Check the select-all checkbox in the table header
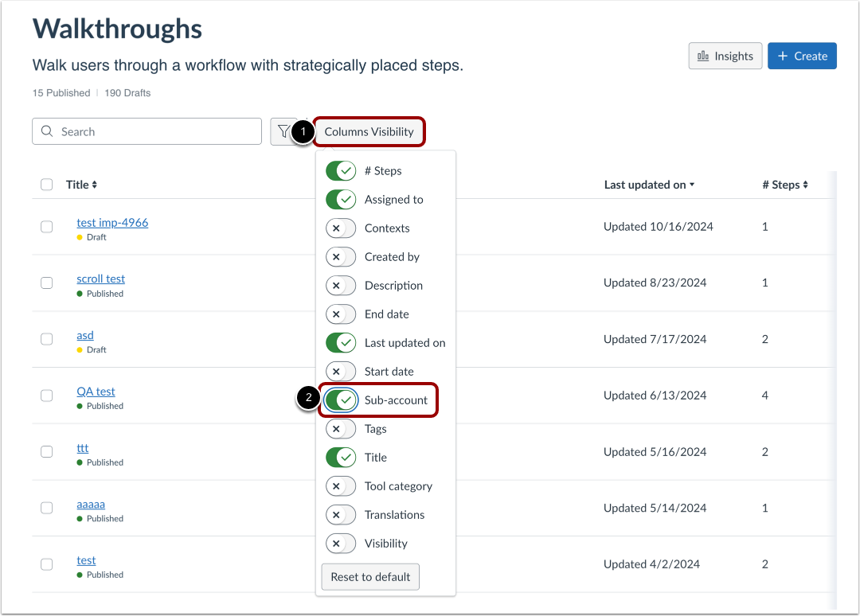The height and width of the screenshot is (616, 860). tap(46, 184)
